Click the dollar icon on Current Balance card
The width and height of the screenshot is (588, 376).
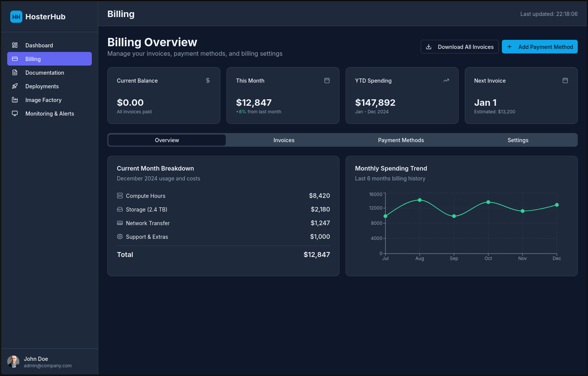pyautogui.click(x=208, y=80)
